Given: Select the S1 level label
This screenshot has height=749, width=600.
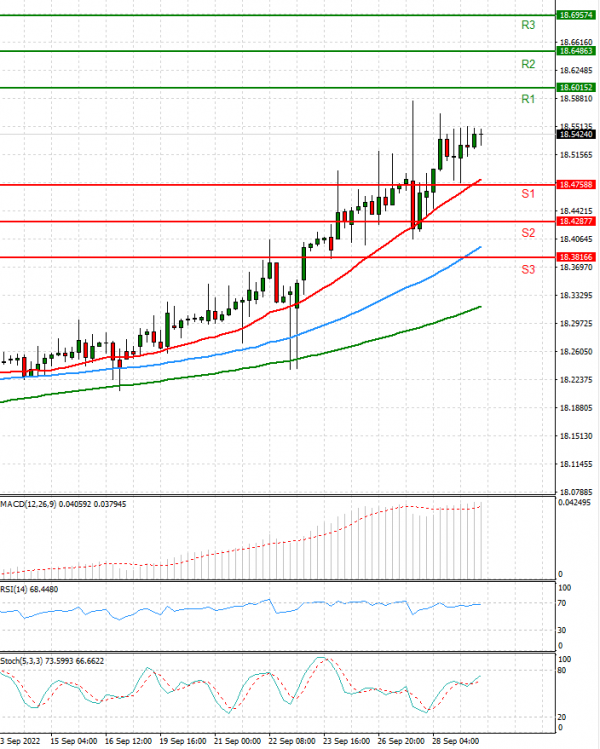Looking at the screenshot, I should click(x=528, y=193).
